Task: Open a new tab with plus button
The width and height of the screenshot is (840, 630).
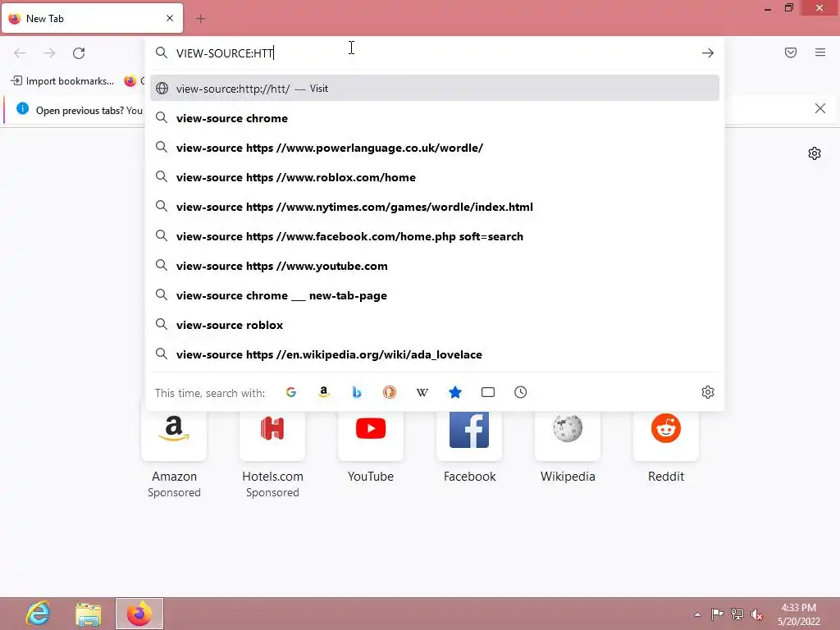Action: (x=200, y=19)
